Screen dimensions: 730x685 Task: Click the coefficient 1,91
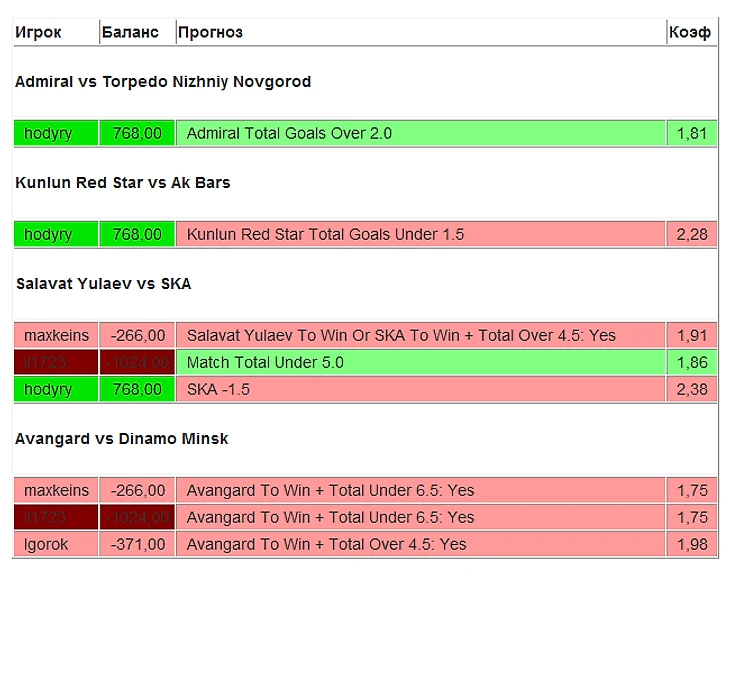point(692,335)
